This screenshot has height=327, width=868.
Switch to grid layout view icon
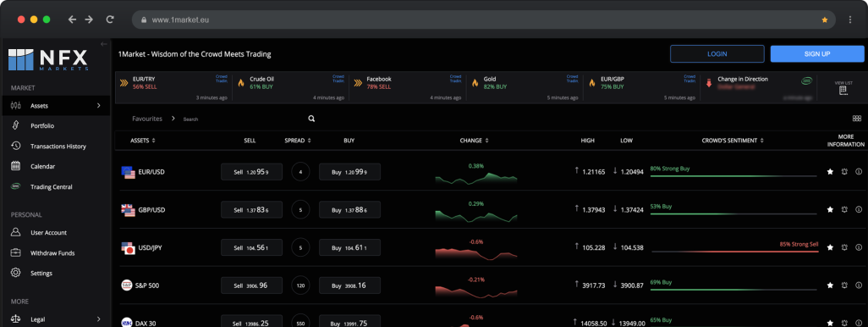pos(857,119)
